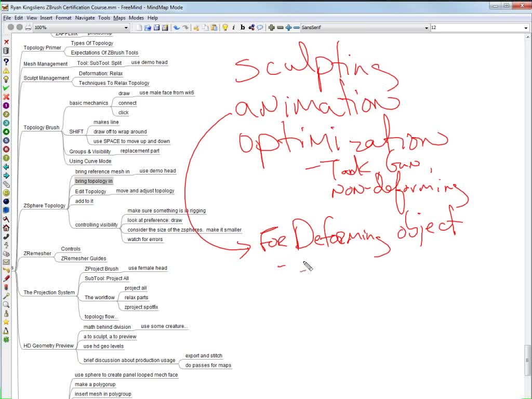Open the View menu
The height and width of the screenshot is (399, 532).
pyautogui.click(x=32, y=18)
